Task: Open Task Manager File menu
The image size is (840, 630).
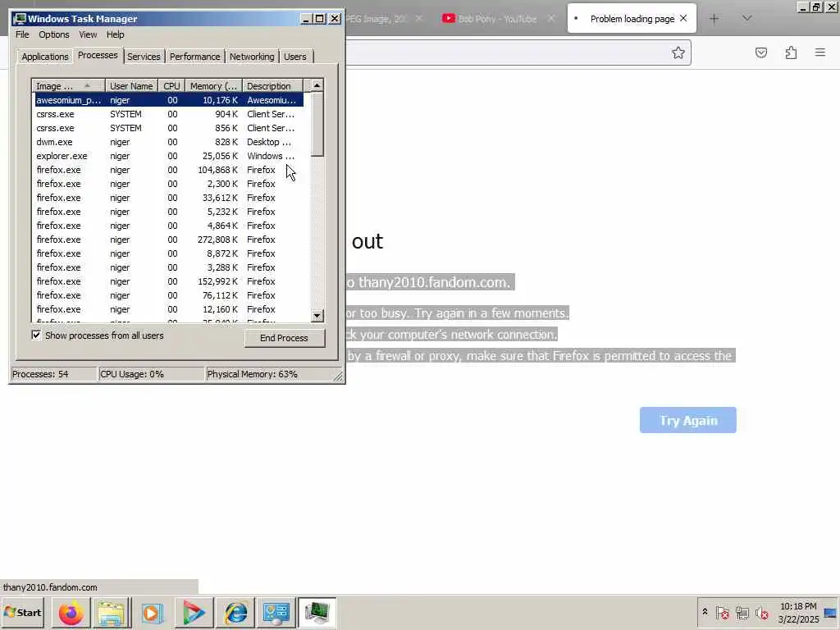Action: pyautogui.click(x=22, y=34)
